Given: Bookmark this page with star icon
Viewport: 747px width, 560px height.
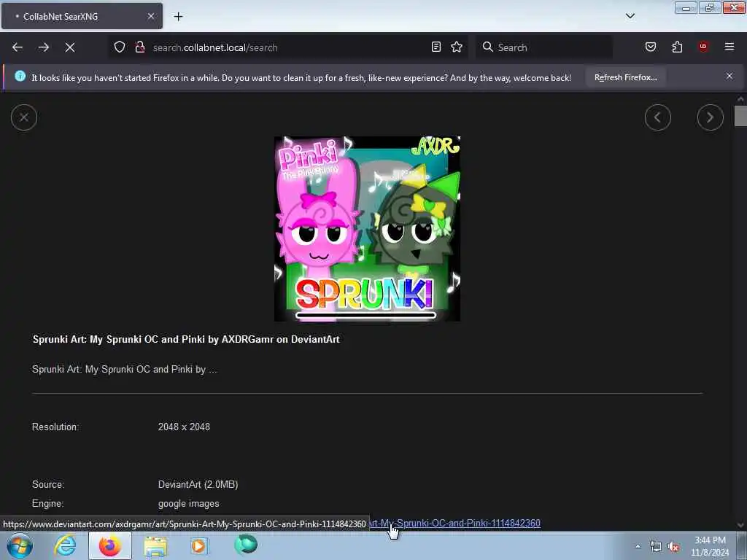Looking at the screenshot, I should 457,47.
